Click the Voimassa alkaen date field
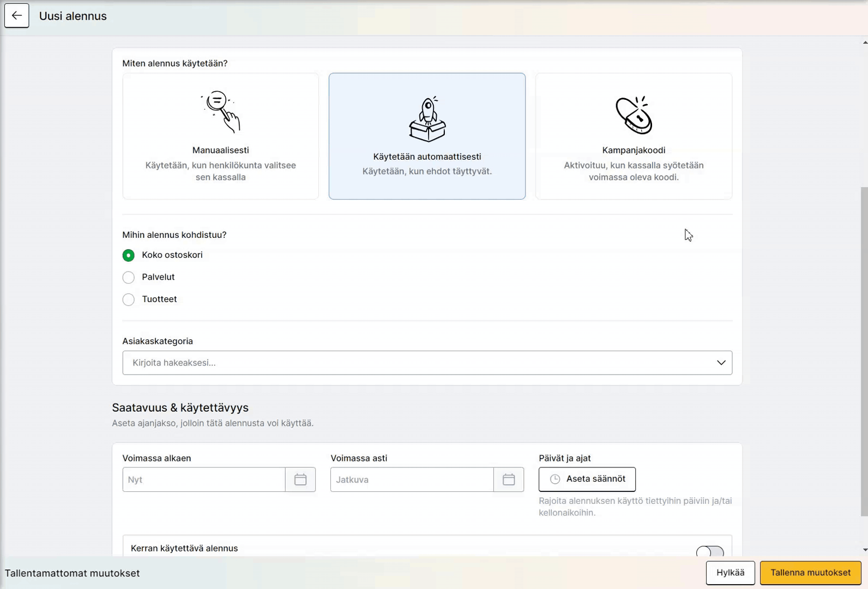Screen dimensions: 868x589 click(204, 479)
